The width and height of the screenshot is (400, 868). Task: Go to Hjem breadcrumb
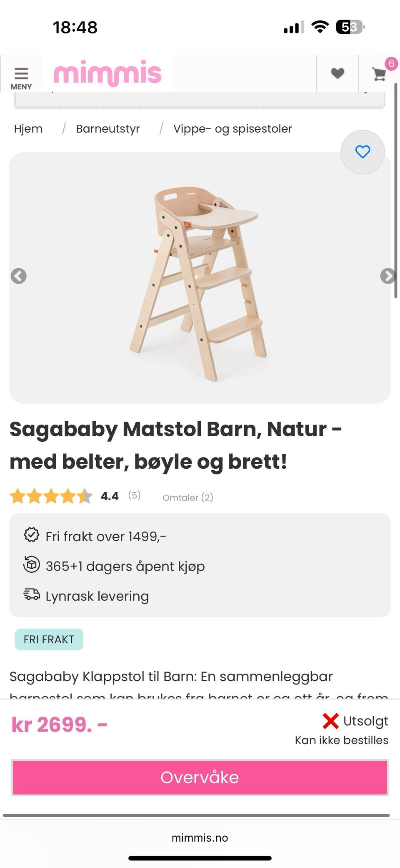pos(28,129)
